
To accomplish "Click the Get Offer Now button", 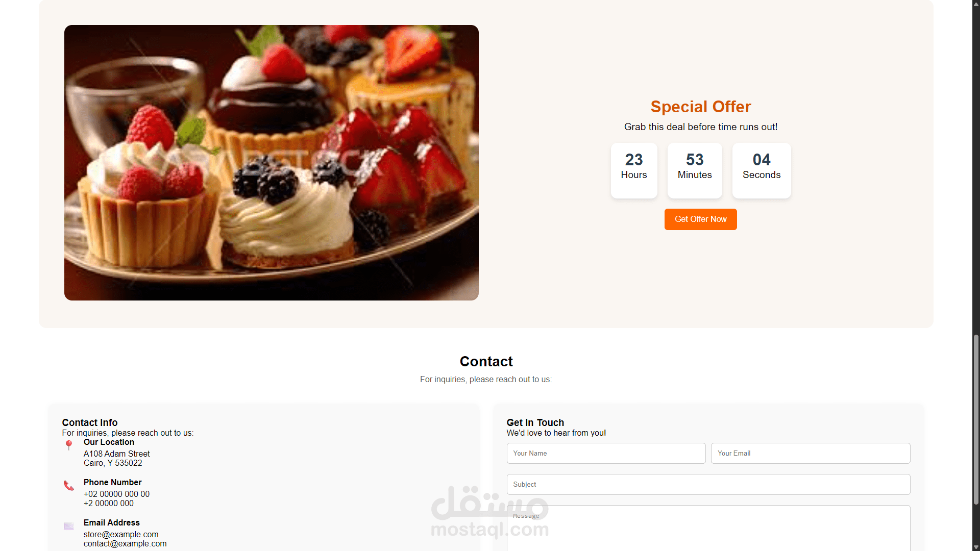I will 700,219.
